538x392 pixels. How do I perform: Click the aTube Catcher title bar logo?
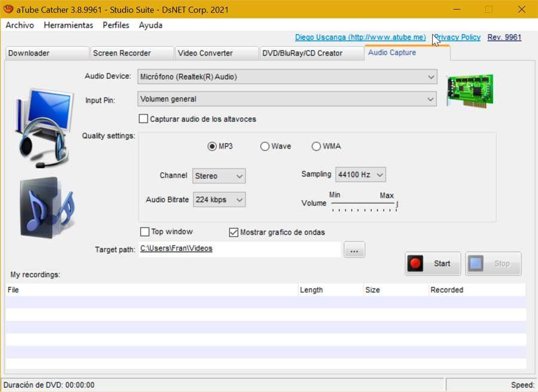click(x=8, y=9)
